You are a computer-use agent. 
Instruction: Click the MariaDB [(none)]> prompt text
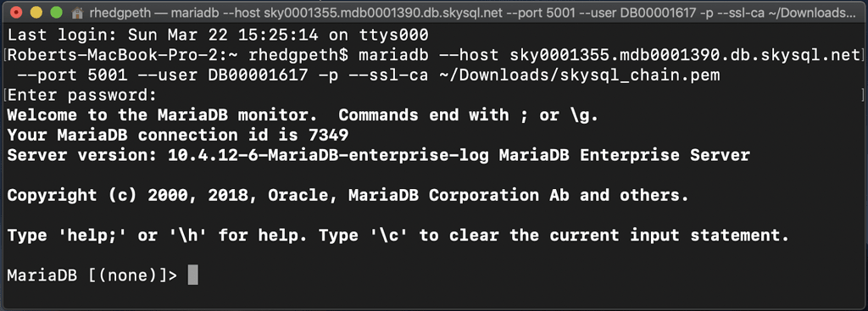92,275
